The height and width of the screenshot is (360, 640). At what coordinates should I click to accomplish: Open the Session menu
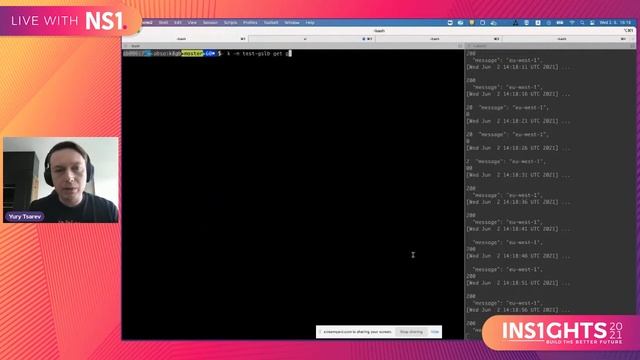[210, 22]
